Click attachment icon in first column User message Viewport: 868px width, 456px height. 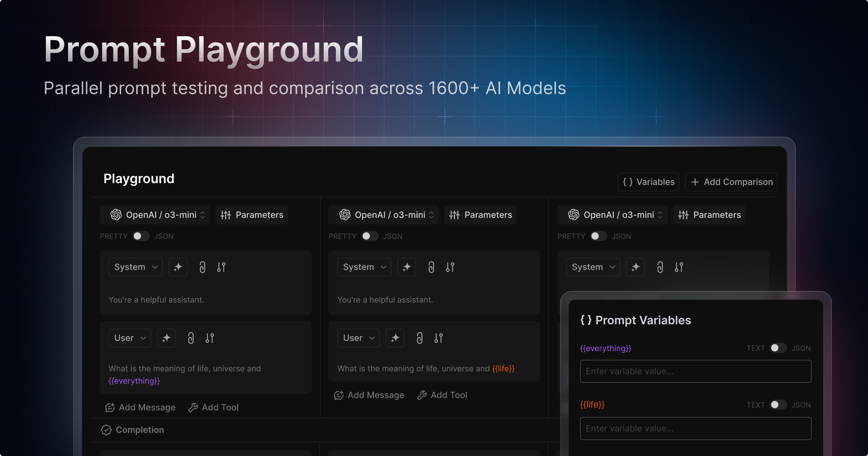click(191, 338)
